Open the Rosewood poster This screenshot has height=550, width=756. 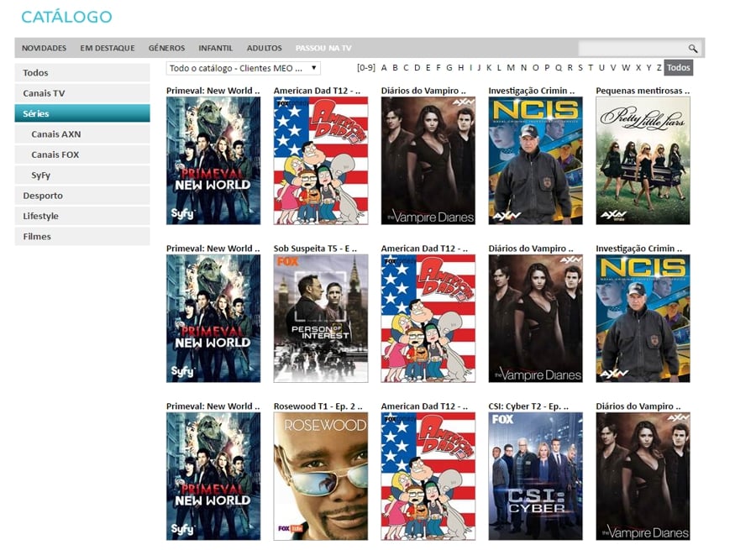[321, 476]
